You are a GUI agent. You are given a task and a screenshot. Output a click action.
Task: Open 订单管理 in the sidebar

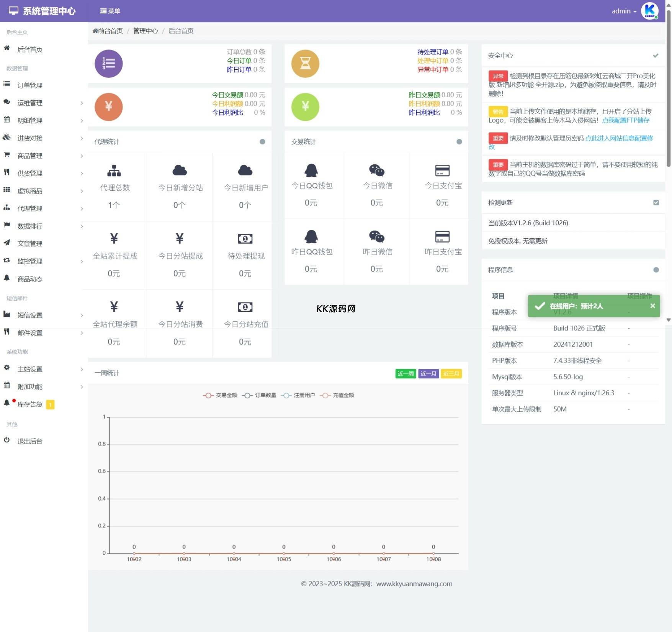coord(30,85)
